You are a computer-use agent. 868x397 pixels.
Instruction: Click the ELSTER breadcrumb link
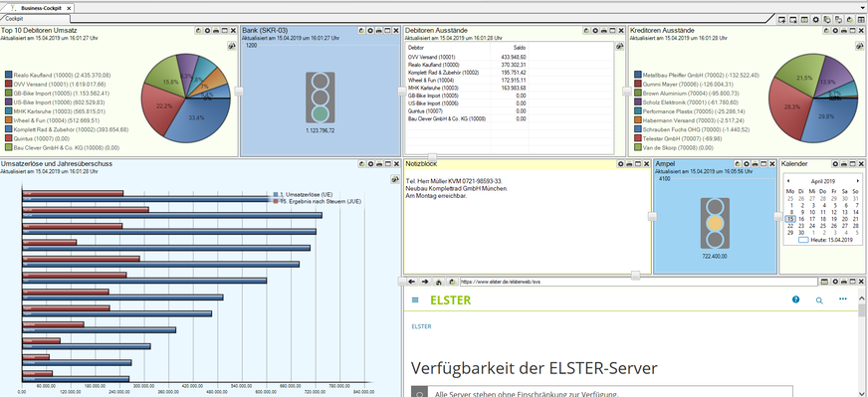[421, 326]
